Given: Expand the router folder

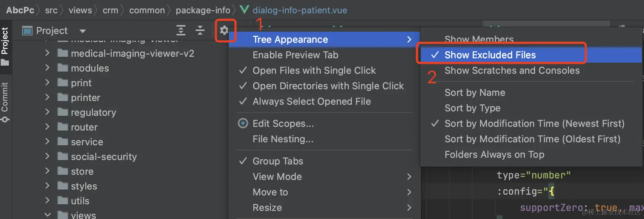Looking at the screenshot, I should (x=47, y=127).
